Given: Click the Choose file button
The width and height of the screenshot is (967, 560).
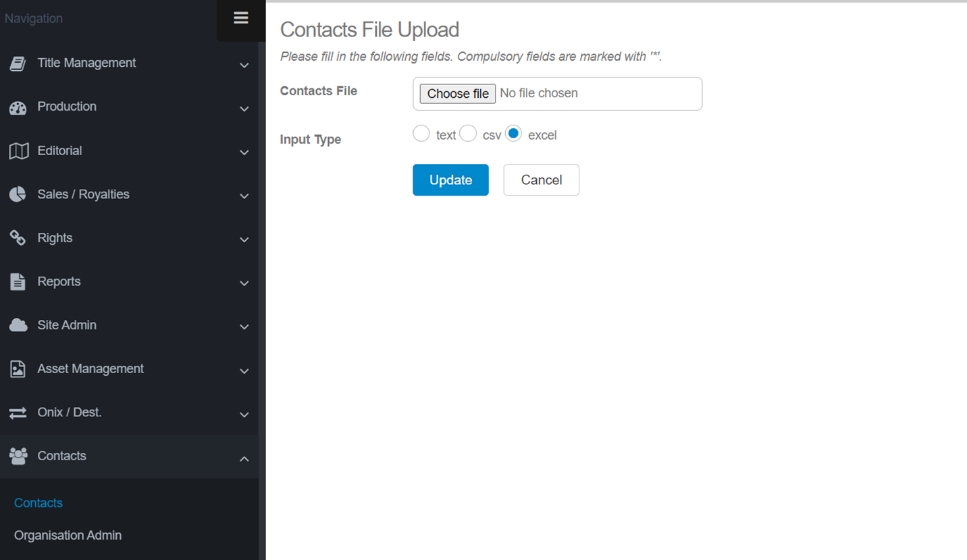Looking at the screenshot, I should (x=458, y=93).
